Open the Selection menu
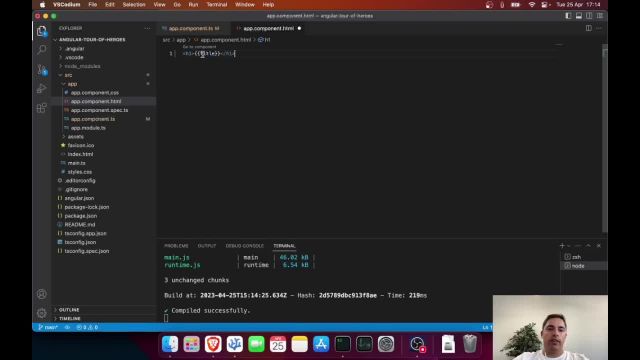The height and width of the screenshot is (360, 640). (x=134, y=4)
